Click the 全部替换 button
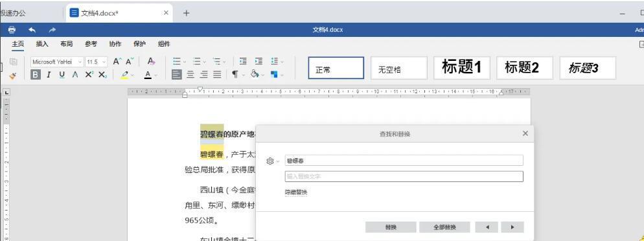 click(x=445, y=227)
